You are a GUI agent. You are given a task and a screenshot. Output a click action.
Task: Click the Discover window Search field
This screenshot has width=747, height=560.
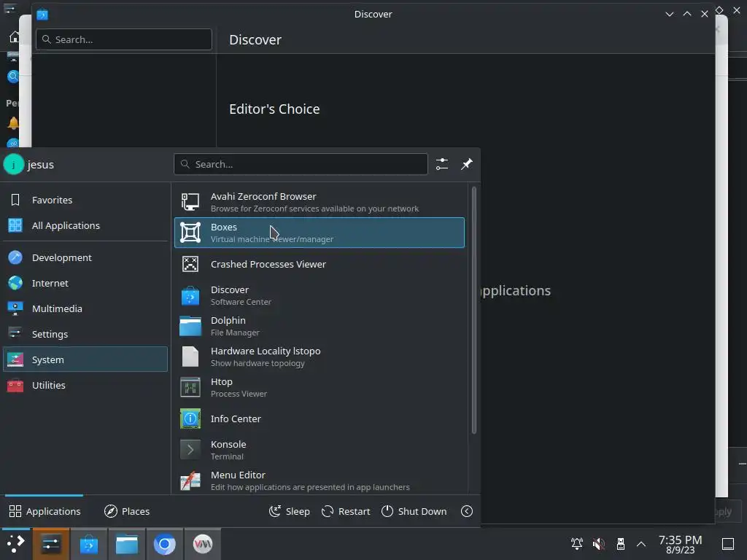(124, 39)
